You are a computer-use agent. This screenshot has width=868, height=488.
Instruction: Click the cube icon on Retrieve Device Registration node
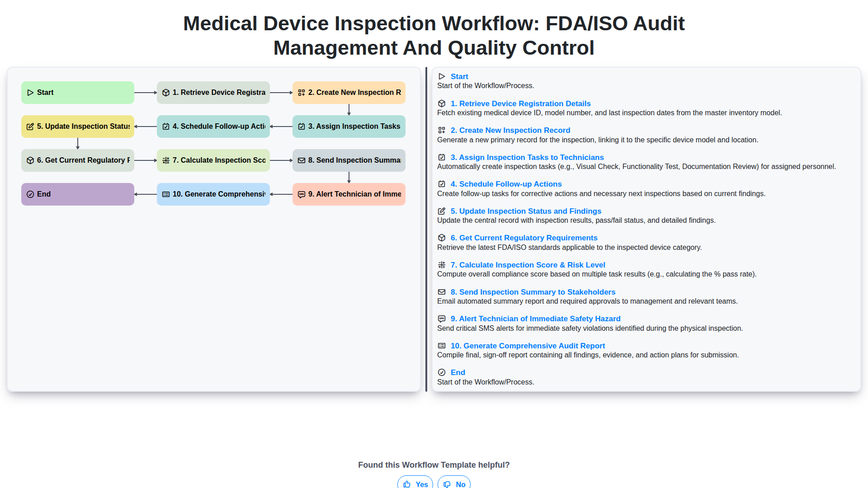pos(166,93)
